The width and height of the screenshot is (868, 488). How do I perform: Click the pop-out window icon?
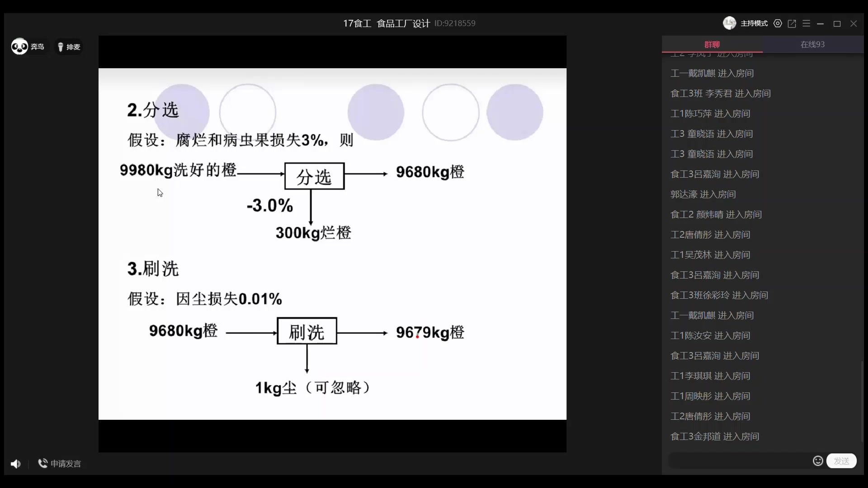(x=792, y=23)
